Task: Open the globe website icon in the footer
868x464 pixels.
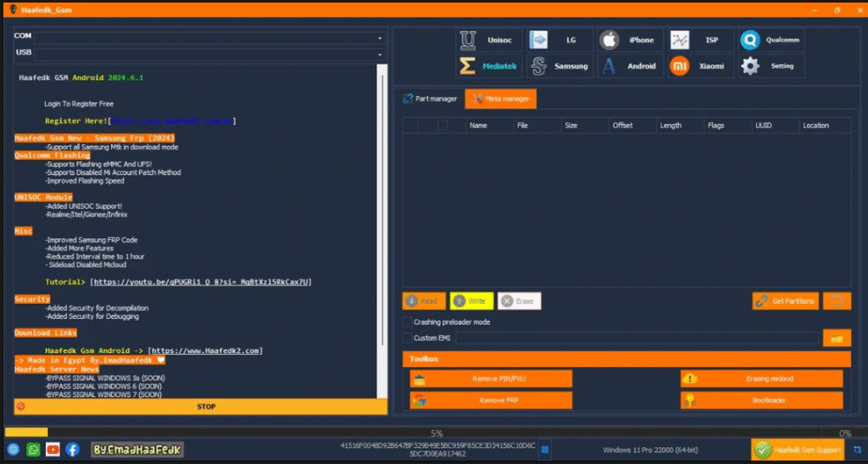Action: [14, 450]
